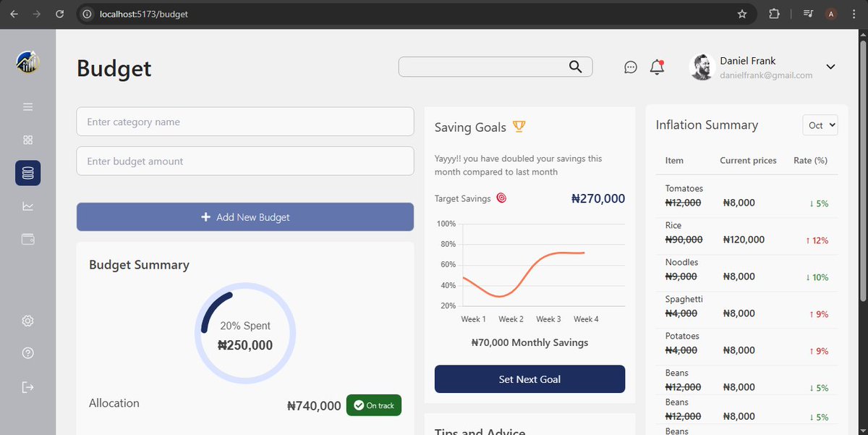This screenshot has width=868, height=435.
Task: Click the Target Savings bullseye icon
Action: click(501, 198)
